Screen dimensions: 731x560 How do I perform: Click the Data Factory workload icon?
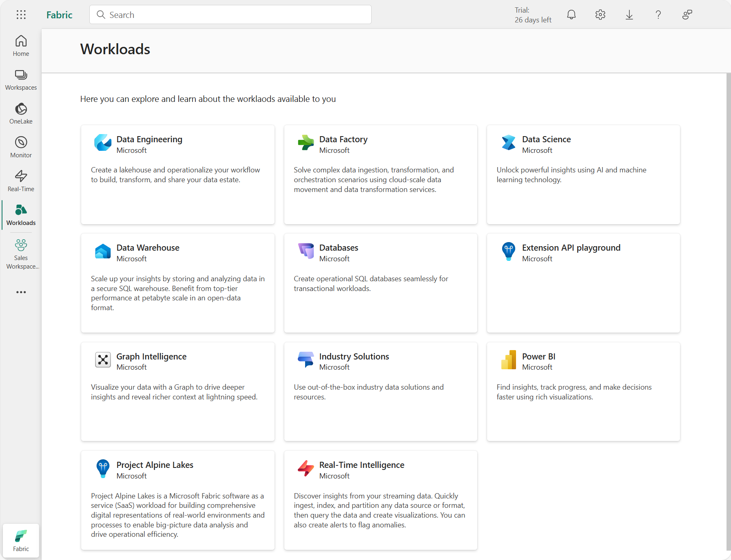306,143
